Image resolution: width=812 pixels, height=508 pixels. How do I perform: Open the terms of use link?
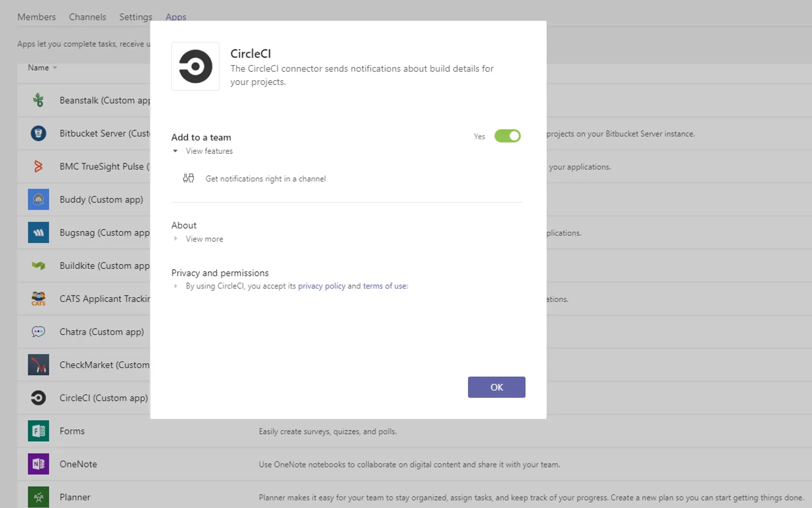tap(385, 286)
